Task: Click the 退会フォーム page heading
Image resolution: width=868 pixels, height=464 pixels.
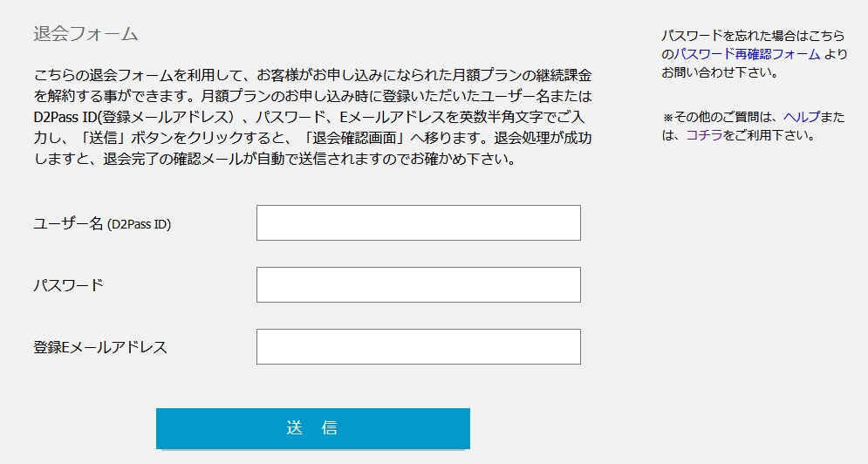Action: [x=85, y=35]
